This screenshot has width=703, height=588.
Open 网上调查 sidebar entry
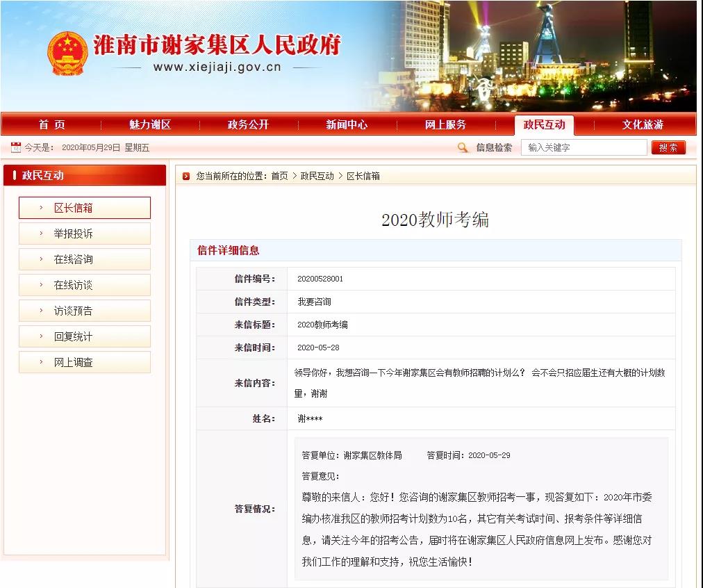coord(84,362)
